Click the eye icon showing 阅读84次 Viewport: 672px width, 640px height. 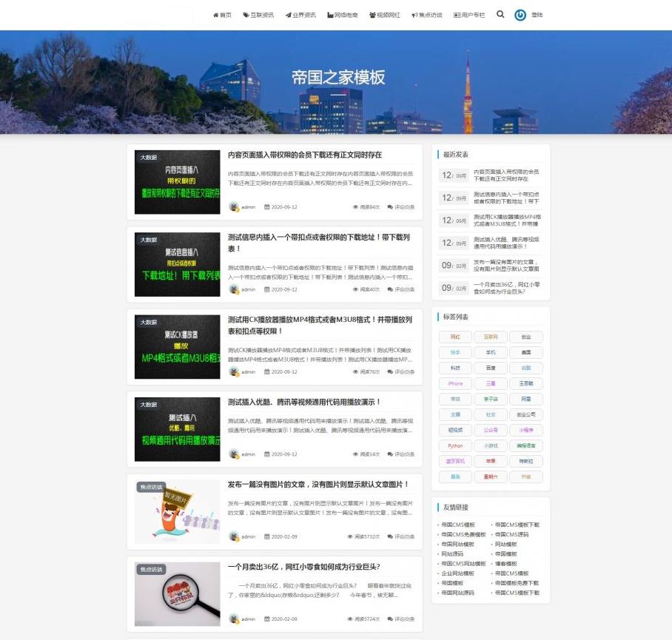[x=355, y=207]
